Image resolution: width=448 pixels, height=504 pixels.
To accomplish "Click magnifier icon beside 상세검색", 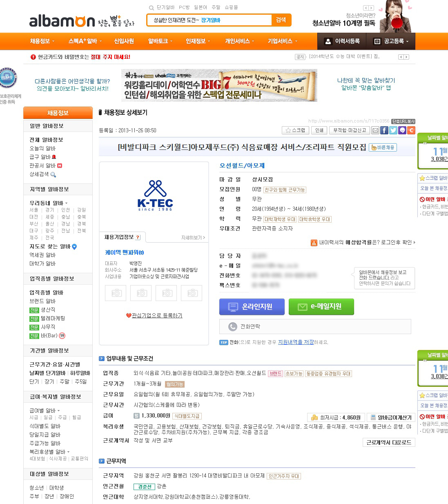I will [x=53, y=174].
